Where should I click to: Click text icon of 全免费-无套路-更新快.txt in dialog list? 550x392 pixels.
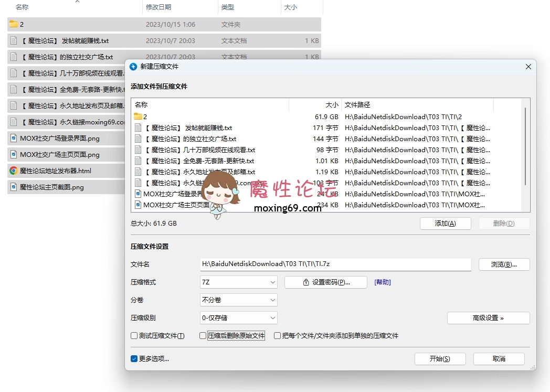coord(138,161)
